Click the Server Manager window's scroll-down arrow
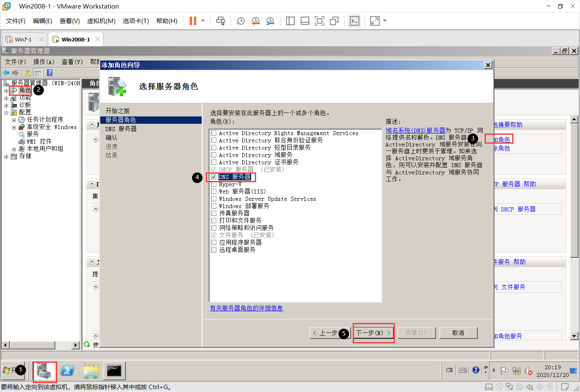Viewport: 580px width, 392px height. [574, 336]
